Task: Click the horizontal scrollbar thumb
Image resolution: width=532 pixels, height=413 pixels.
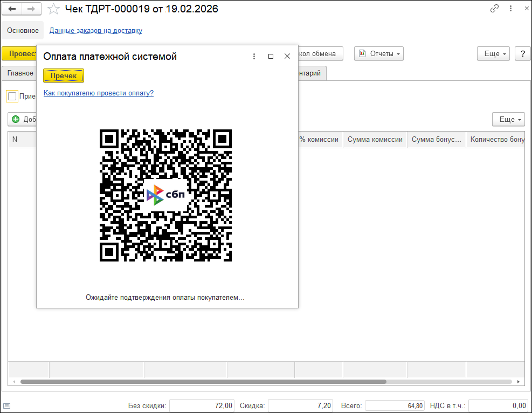Action: click(203, 382)
